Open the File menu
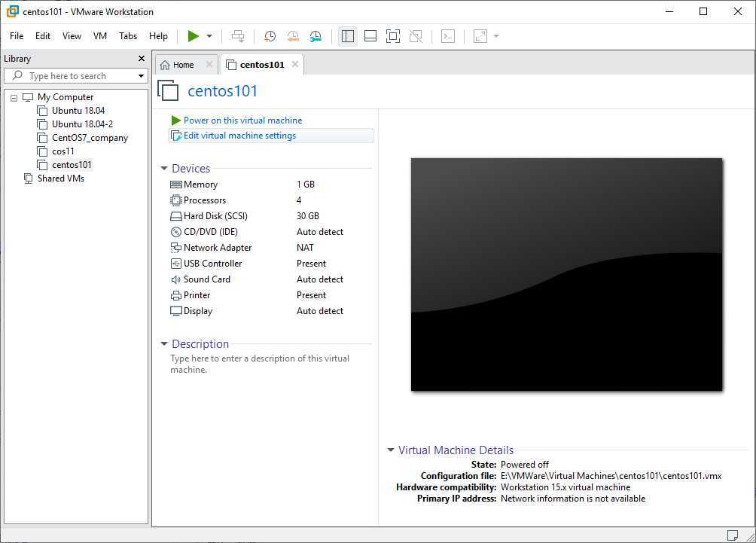The width and height of the screenshot is (756, 543). (17, 36)
